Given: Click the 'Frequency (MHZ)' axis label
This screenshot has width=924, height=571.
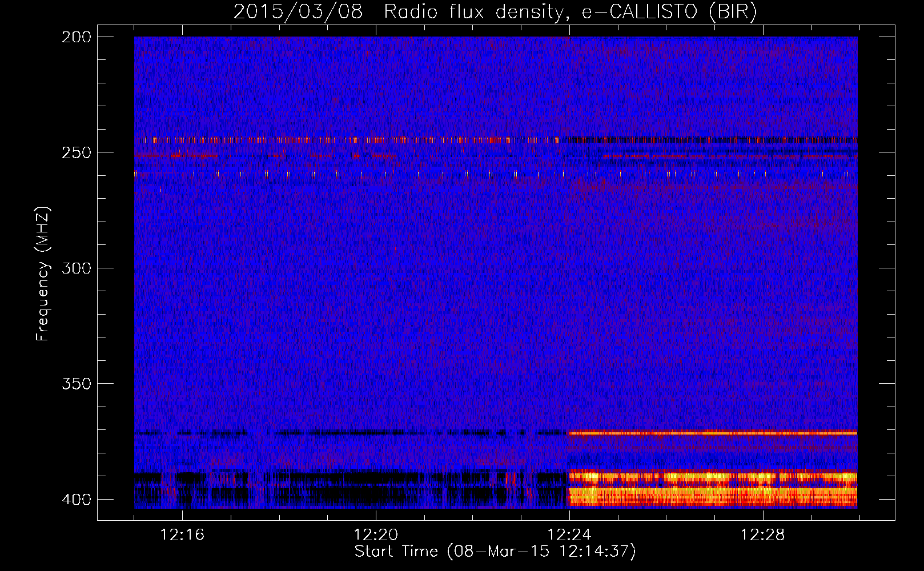Looking at the screenshot, I should click(x=43, y=274).
